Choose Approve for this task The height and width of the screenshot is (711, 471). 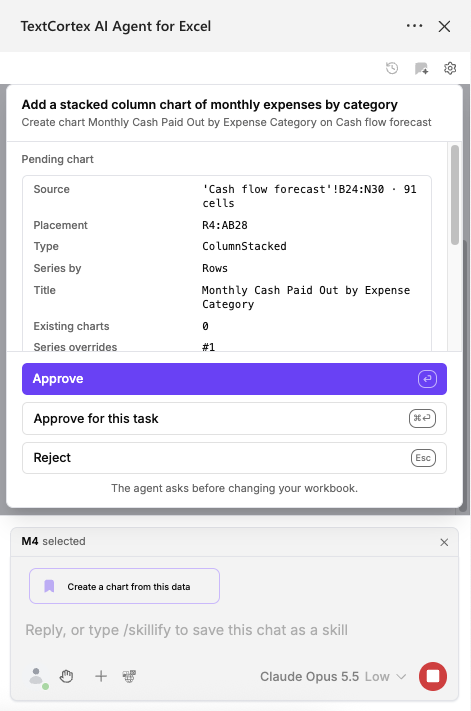coord(234,419)
